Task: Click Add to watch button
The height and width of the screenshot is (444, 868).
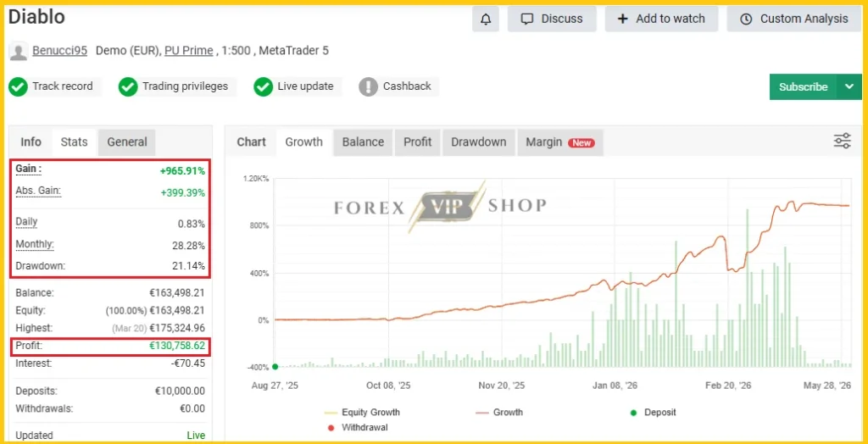Action: (661, 19)
